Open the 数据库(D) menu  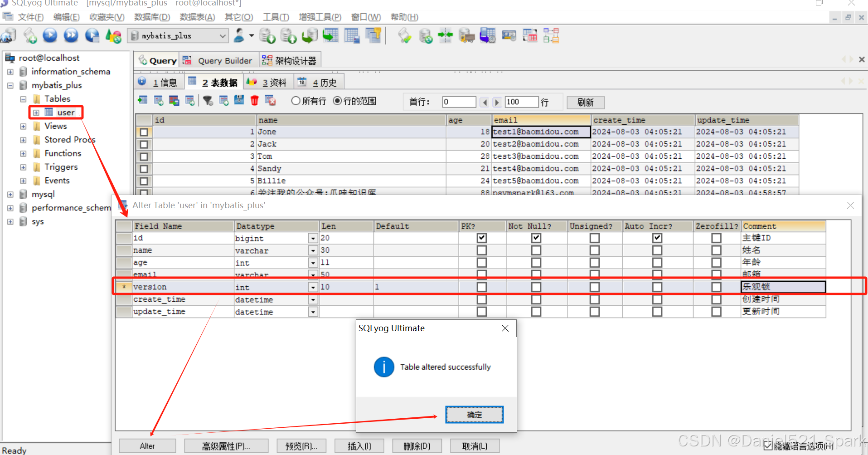click(152, 17)
